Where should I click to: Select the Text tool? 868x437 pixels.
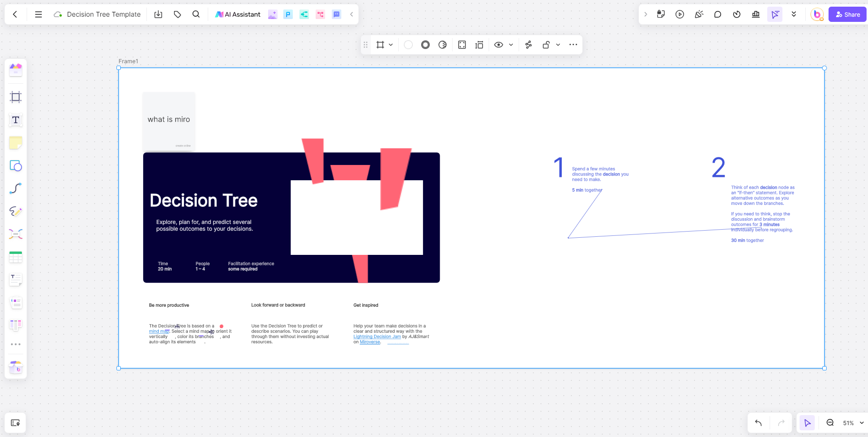click(x=16, y=120)
